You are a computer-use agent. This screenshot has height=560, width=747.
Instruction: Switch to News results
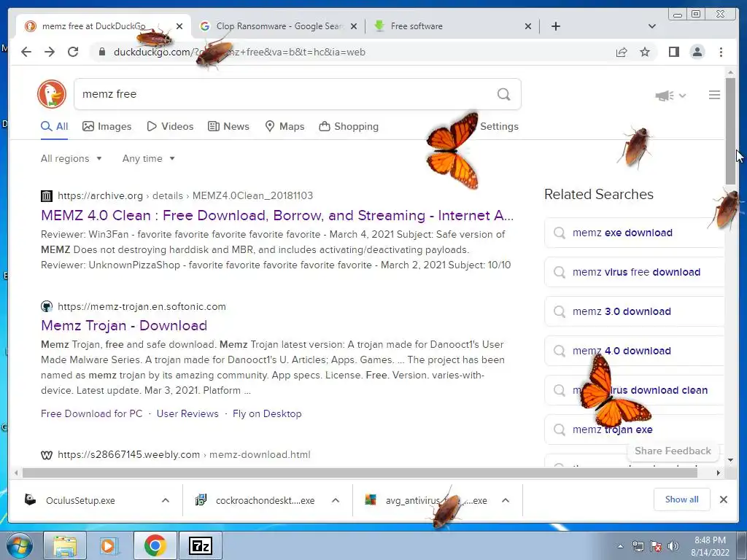228,127
